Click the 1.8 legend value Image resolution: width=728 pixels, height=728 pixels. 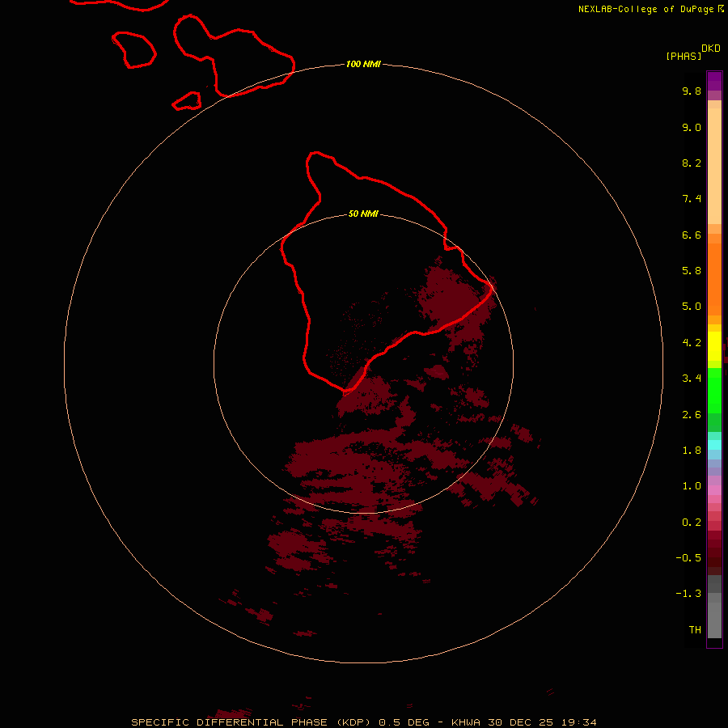pos(692,451)
